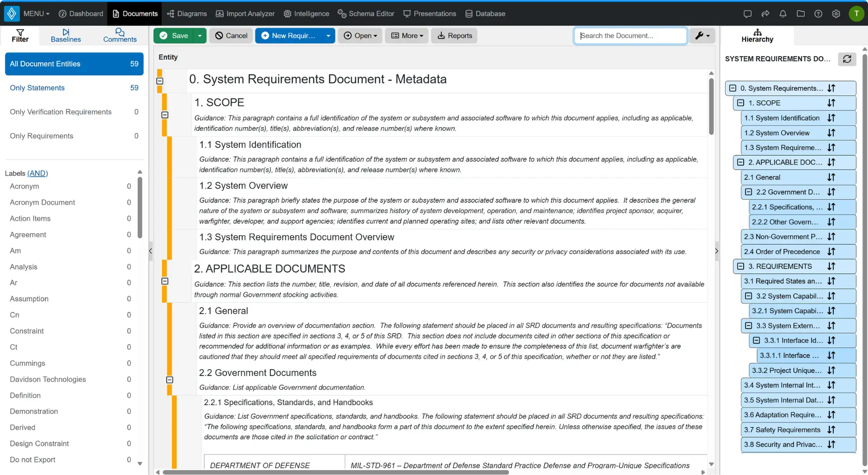Reorder 3. REQUIREMENTS hierarchy node
The image size is (868, 475).
click(831, 266)
